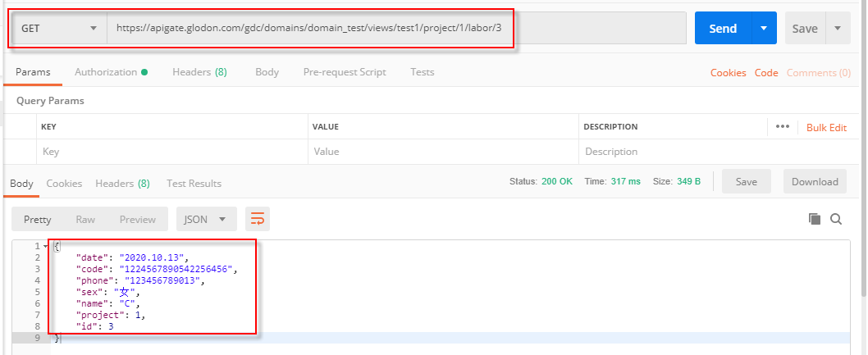Click the request URL input field
Screen dimensions: 868x355
coord(394,28)
